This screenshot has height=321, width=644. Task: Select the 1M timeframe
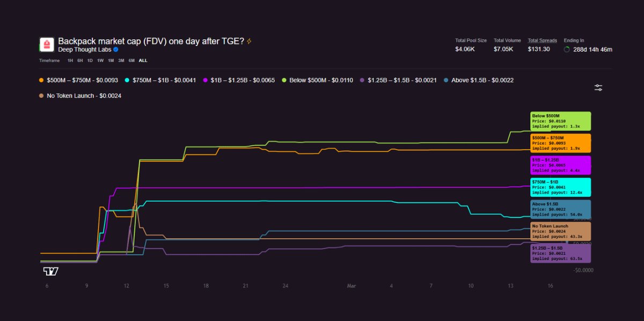pos(111,61)
